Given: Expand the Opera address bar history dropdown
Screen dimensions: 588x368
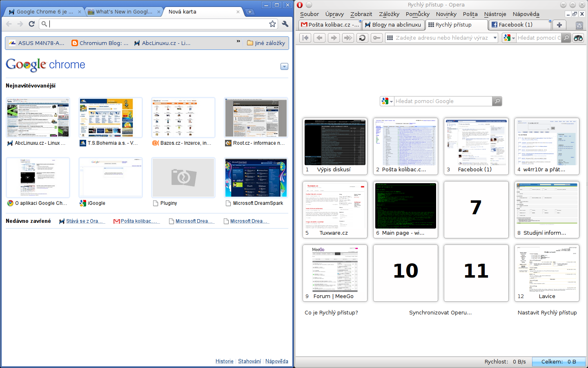Looking at the screenshot, I should pos(495,38).
